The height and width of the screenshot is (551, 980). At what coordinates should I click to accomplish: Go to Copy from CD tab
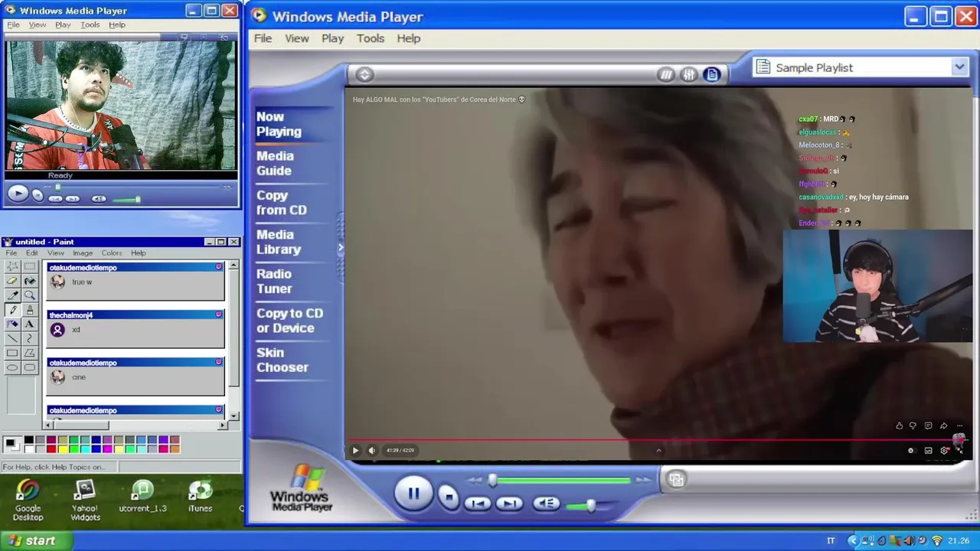click(282, 203)
